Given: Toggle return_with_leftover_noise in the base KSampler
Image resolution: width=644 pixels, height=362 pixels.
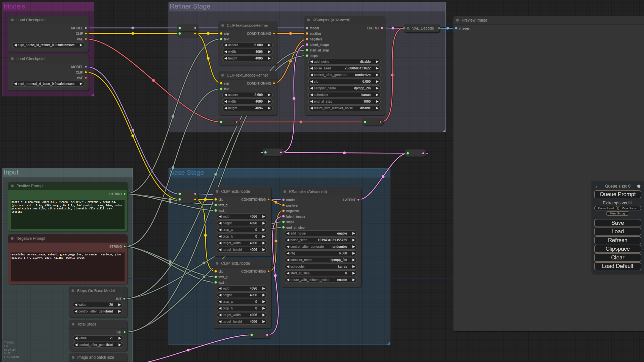Looking at the screenshot, I should (x=320, y=280).
